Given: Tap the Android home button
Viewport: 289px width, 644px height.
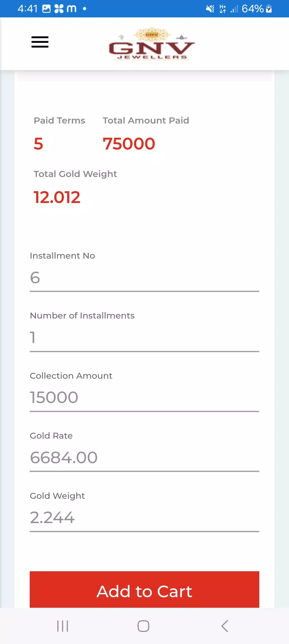Looking at the screenshot, I should [x=143, y=626].
